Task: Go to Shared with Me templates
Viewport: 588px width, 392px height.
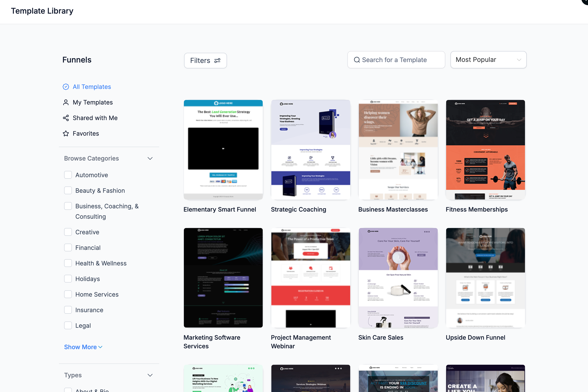Action: point(95,118)
